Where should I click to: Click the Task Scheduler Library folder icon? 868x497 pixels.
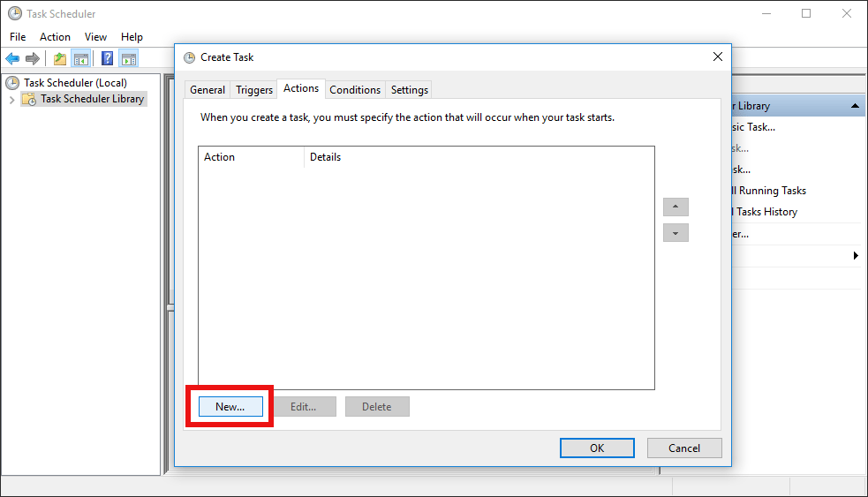click(x=29, y=99)
